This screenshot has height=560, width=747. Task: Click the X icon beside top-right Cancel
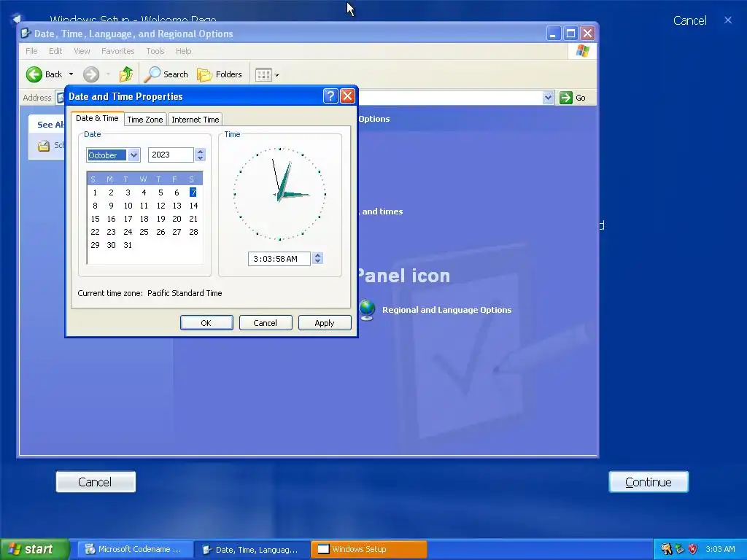(728, 20)
